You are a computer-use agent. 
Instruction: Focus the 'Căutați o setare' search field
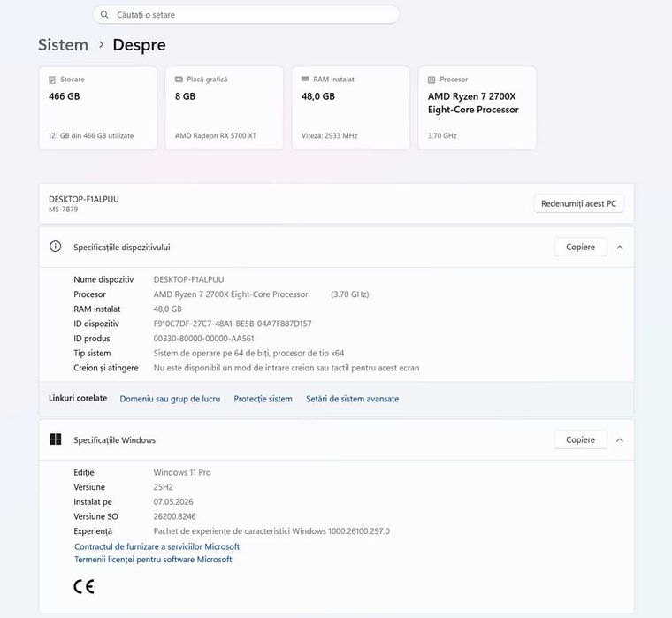[x=246, y=14]
